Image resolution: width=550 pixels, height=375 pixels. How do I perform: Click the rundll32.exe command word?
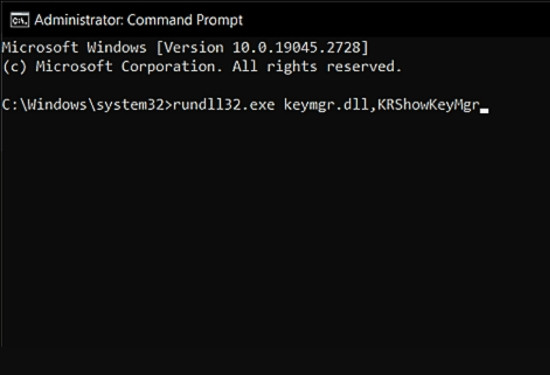pos(224,105)
